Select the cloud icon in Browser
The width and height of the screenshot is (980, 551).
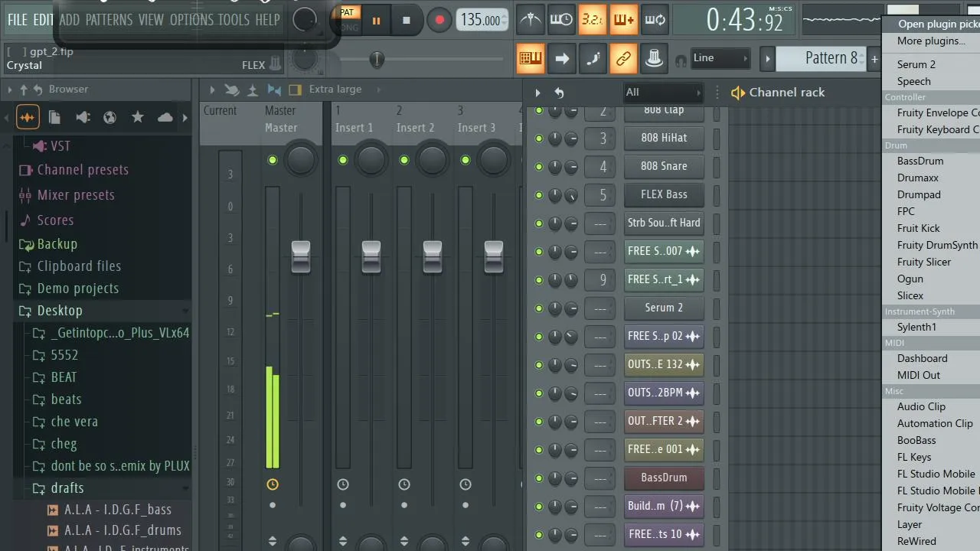165,117
